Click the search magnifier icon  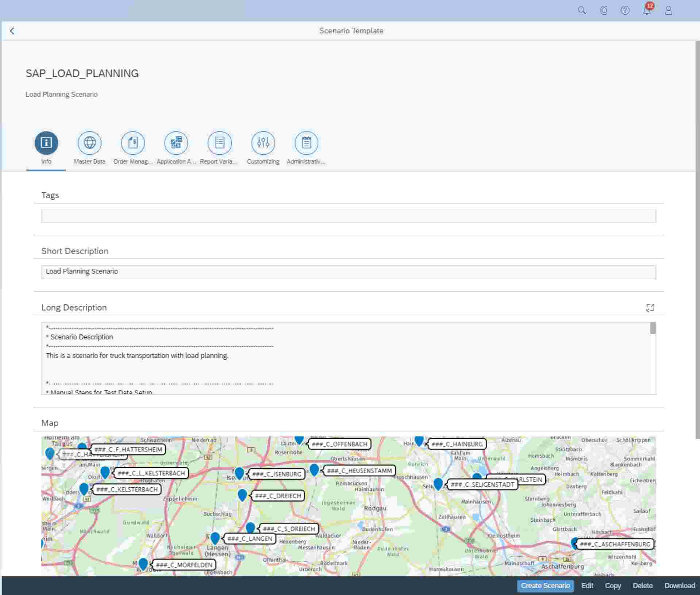(582, 10)
